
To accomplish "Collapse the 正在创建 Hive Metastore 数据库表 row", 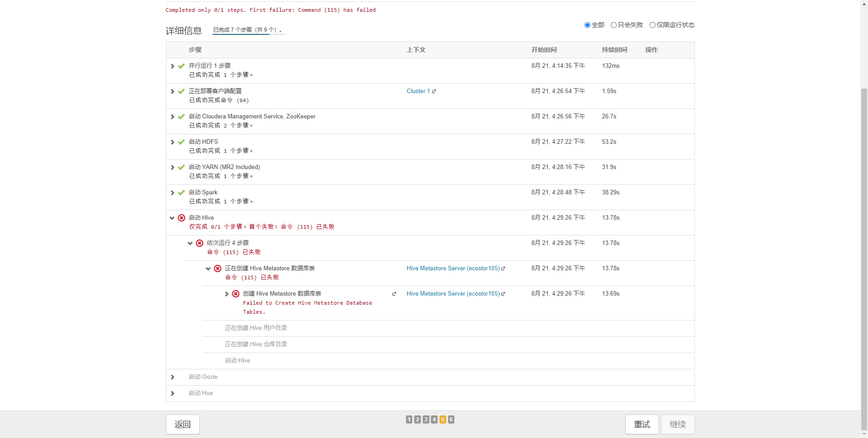I will coord(208,268).
